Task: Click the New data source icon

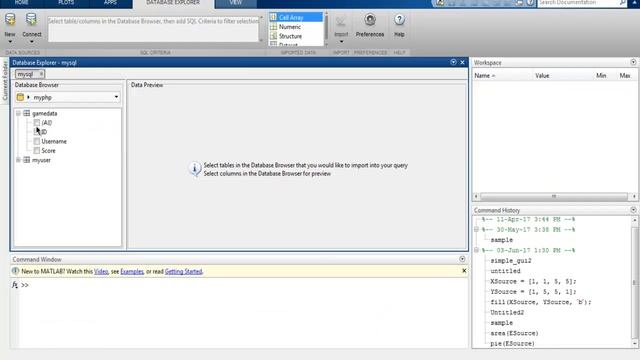Action: (x=10, y=20)
